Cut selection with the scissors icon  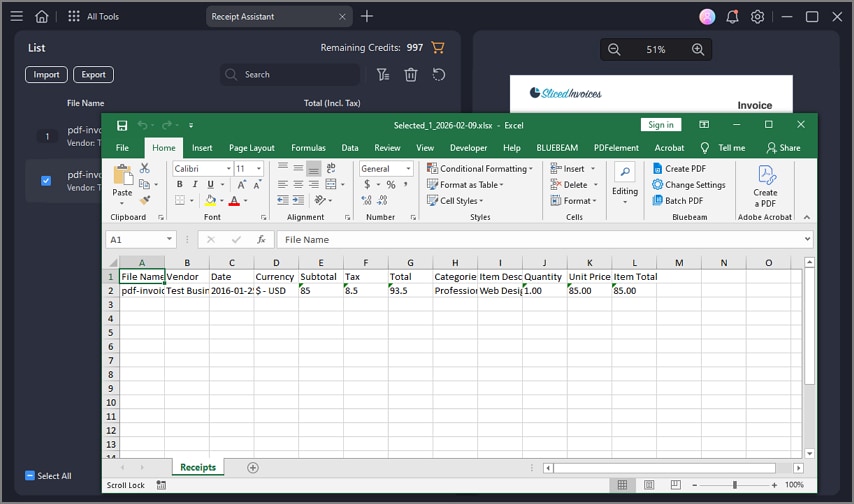(144, 168)
